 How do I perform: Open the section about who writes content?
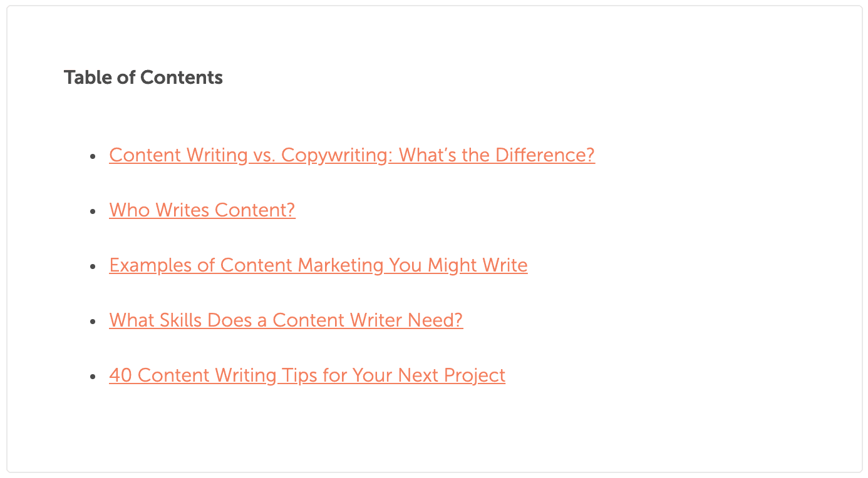(202, 210)
